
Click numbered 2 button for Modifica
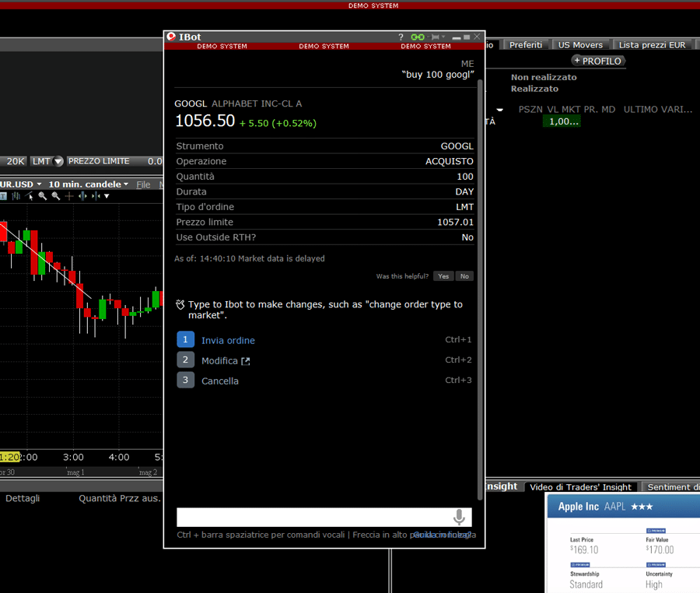(185, 360)
